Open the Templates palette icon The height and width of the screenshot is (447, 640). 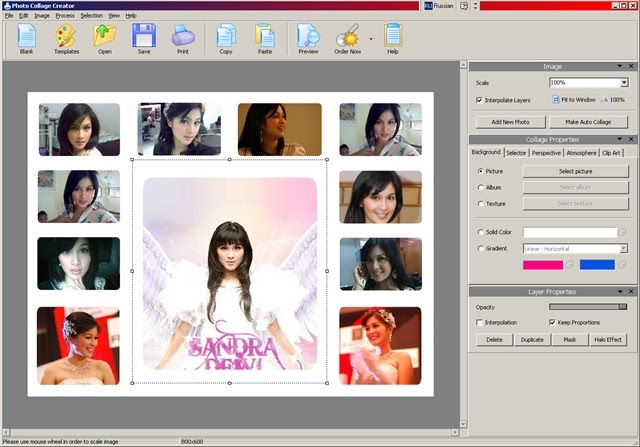[66, 36]
